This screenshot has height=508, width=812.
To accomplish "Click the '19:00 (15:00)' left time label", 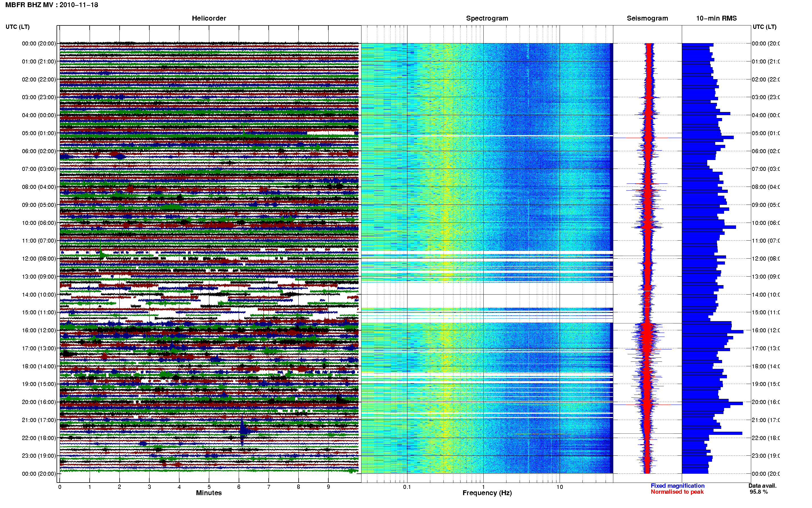I will point(39,384).
